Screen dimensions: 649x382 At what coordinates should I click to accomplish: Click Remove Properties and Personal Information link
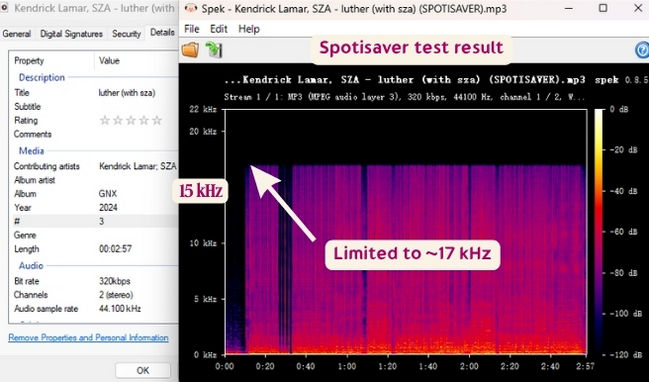88,338
